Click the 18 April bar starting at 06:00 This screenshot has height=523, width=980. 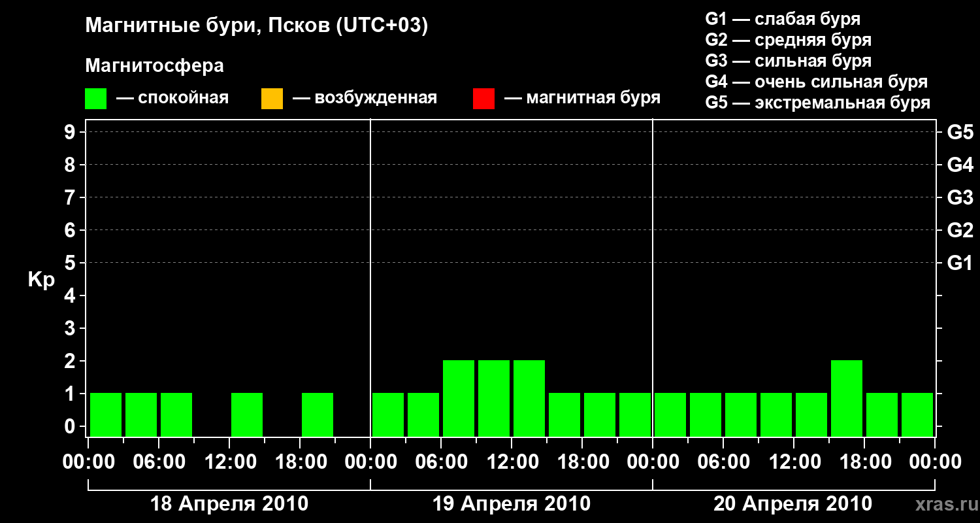tap(176, 414)
